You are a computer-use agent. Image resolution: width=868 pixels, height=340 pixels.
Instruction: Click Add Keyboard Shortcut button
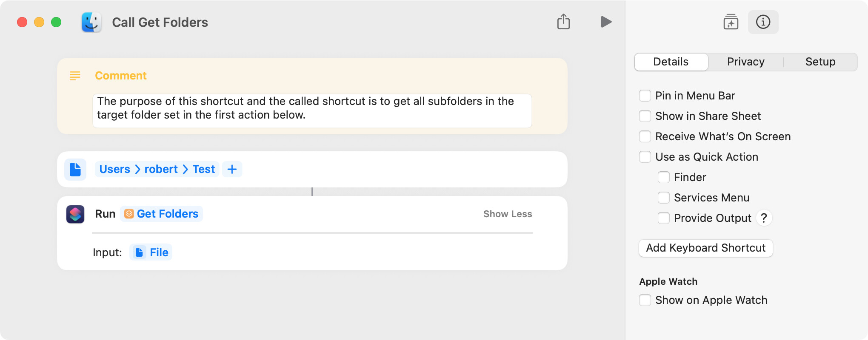706,248
